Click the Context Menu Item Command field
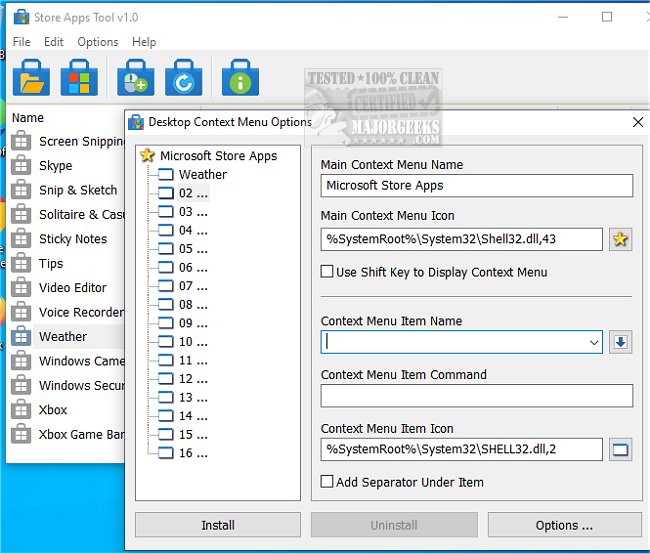This screenshot has height=554, width=650. [477, 396]
